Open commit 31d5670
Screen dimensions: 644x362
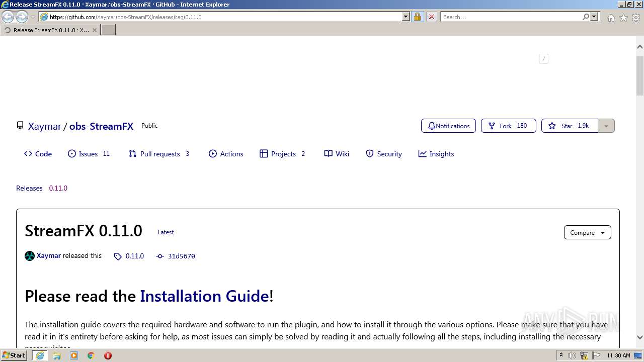coord(176,256)
